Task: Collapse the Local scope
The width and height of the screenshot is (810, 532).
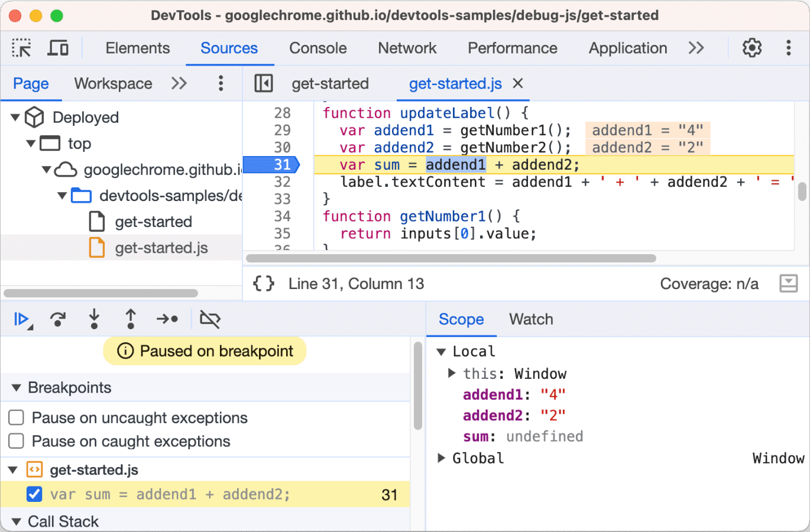Action: click(441, 352)
